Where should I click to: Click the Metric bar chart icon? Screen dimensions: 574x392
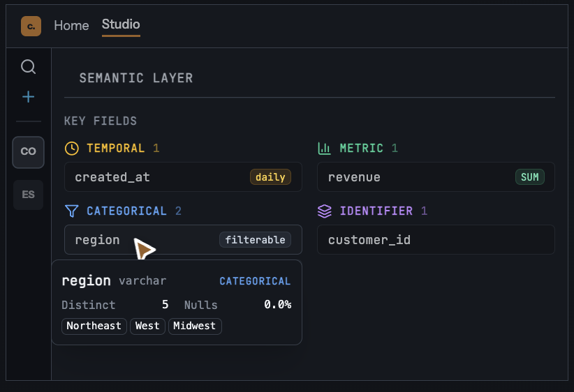(324, 148)
